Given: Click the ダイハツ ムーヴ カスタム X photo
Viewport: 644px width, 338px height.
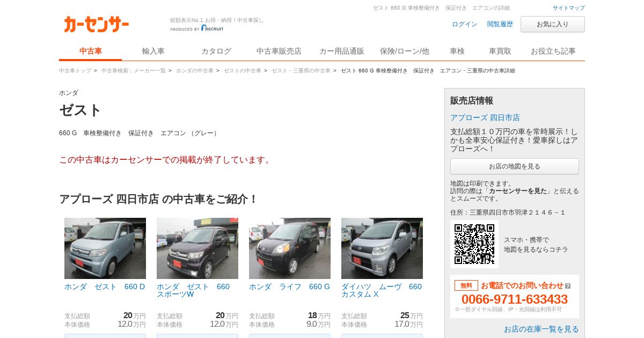Looking at the screenshot, I should [382, 248].
